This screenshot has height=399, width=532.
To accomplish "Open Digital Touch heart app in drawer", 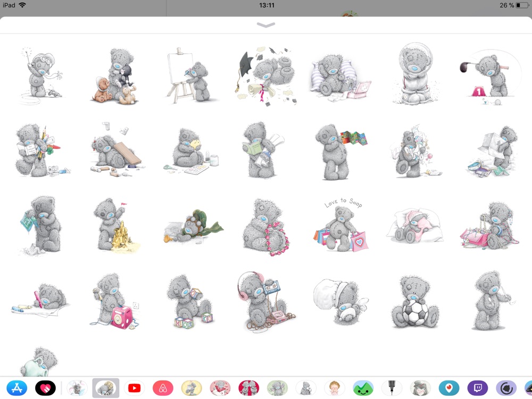I will (x=45, y=388).
